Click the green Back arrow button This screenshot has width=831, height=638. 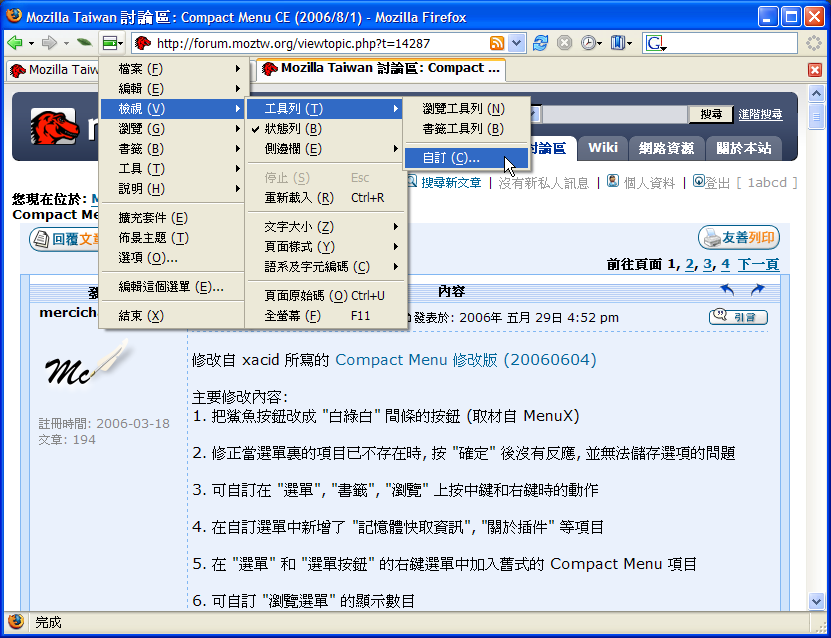14,43
